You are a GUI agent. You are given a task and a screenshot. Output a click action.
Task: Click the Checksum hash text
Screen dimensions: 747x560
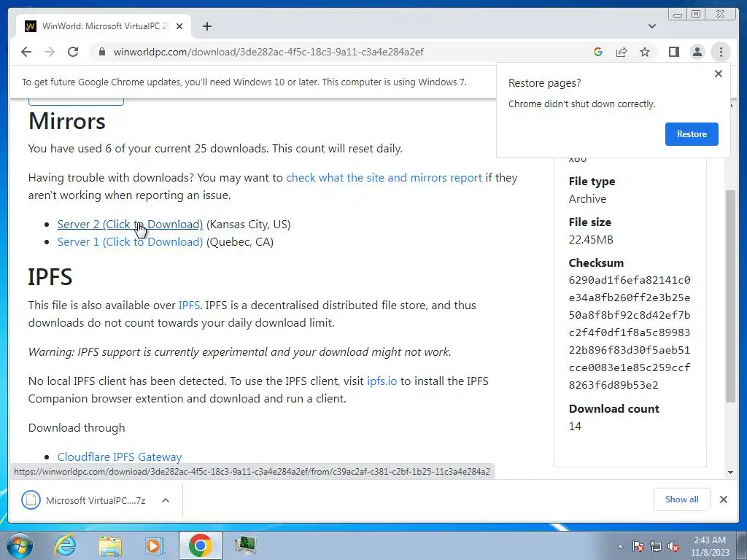tap(630, 332)
